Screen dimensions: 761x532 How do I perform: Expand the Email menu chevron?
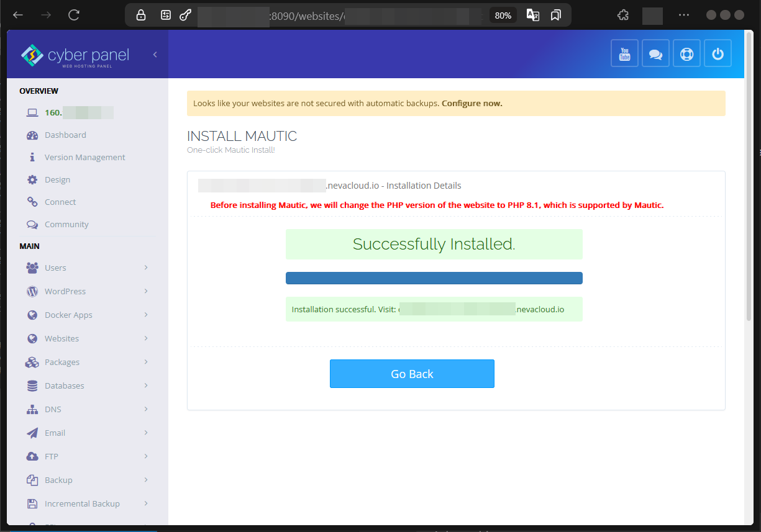tap(146, 433)
